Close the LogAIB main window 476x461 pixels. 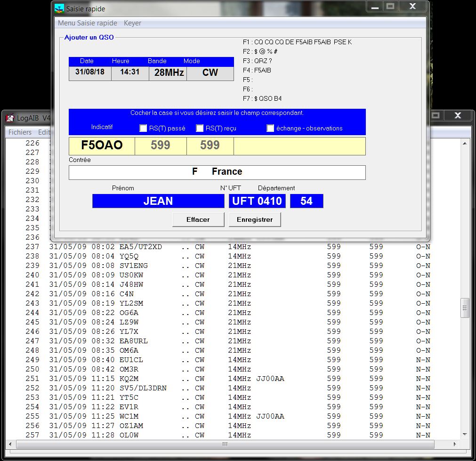pos(458,115)
